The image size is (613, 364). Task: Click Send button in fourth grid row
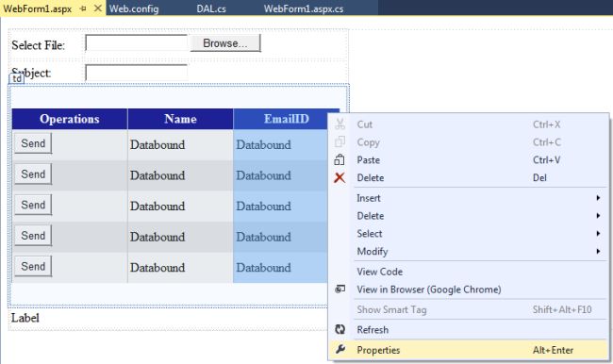click(x=33, y=236)
